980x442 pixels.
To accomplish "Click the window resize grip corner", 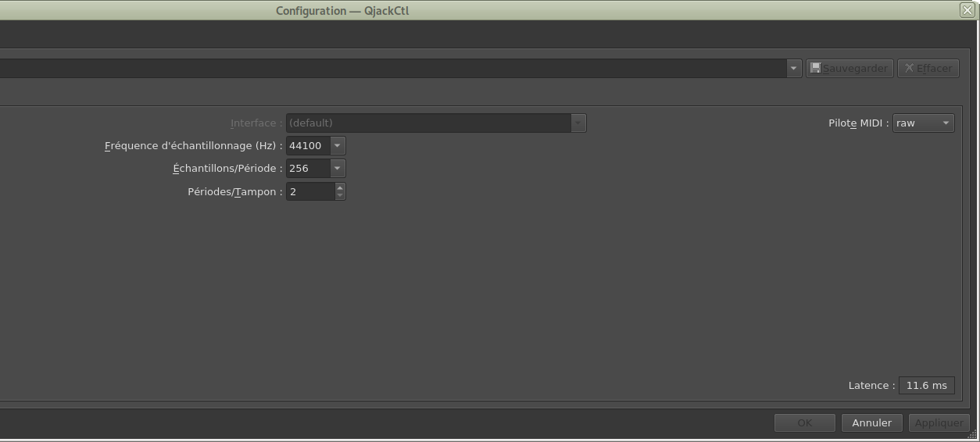I will click(972, 434).
